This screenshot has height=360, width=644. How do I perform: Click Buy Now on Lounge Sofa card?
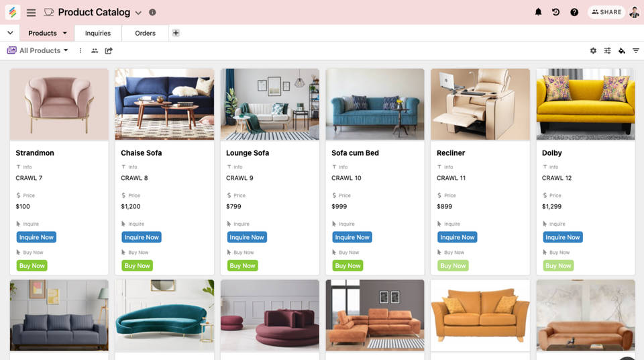coord(242,266)
